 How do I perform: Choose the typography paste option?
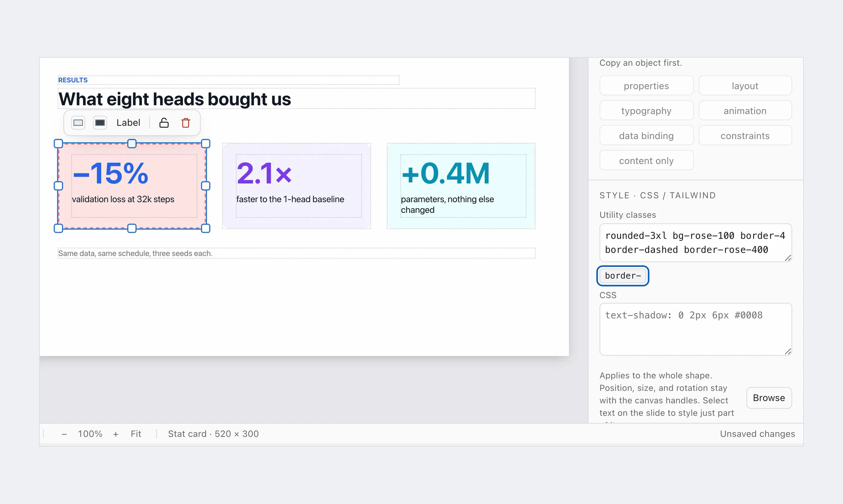646,110
